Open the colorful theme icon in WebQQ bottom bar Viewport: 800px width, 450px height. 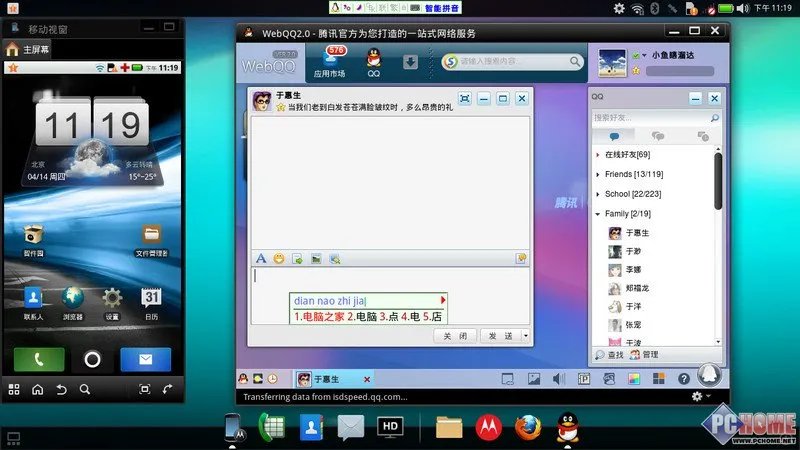[x=634, y=379]
